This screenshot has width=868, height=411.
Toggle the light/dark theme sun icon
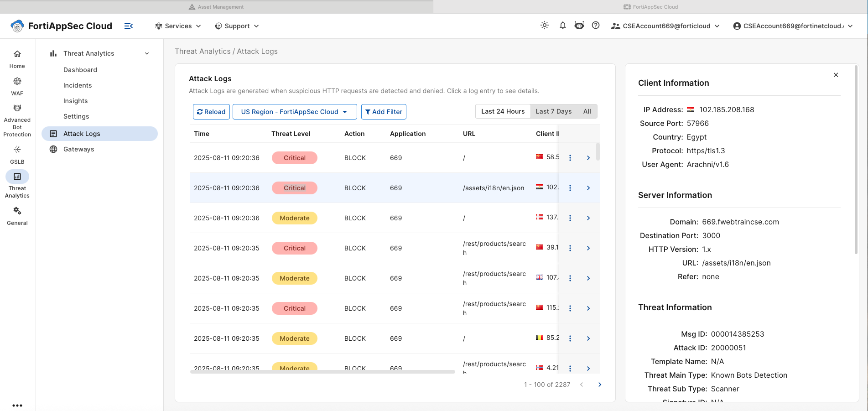[x=545, y=26]
